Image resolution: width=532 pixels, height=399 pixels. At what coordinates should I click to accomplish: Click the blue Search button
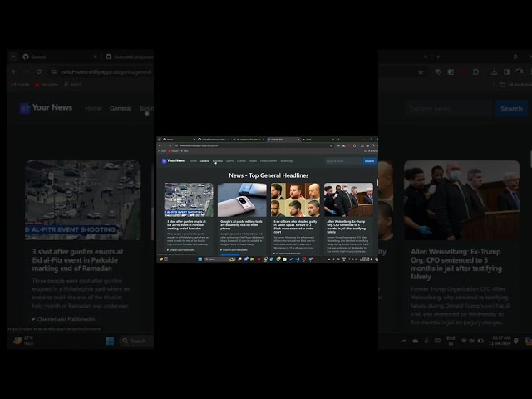(x=369, y=160)
